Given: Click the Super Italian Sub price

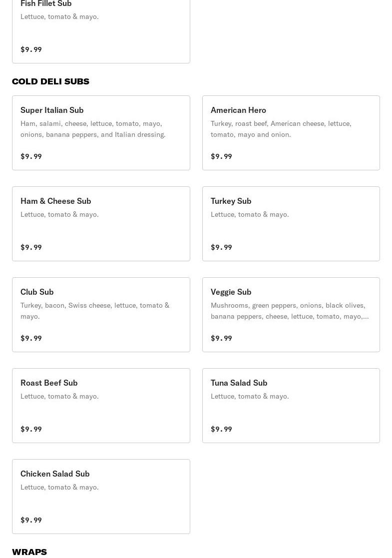Looking at the screenshot, I should pyautogui.click(x=31, y=156).
